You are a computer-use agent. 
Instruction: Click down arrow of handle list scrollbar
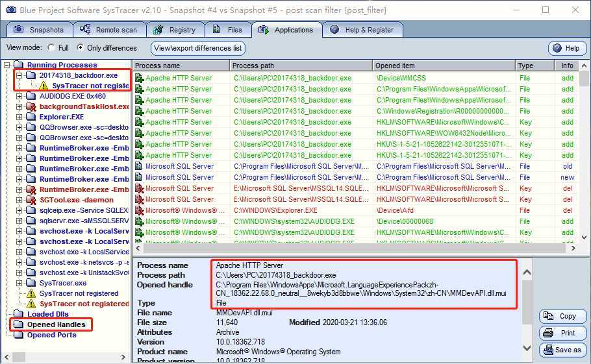pyautogui.click(x=585, y=237)
